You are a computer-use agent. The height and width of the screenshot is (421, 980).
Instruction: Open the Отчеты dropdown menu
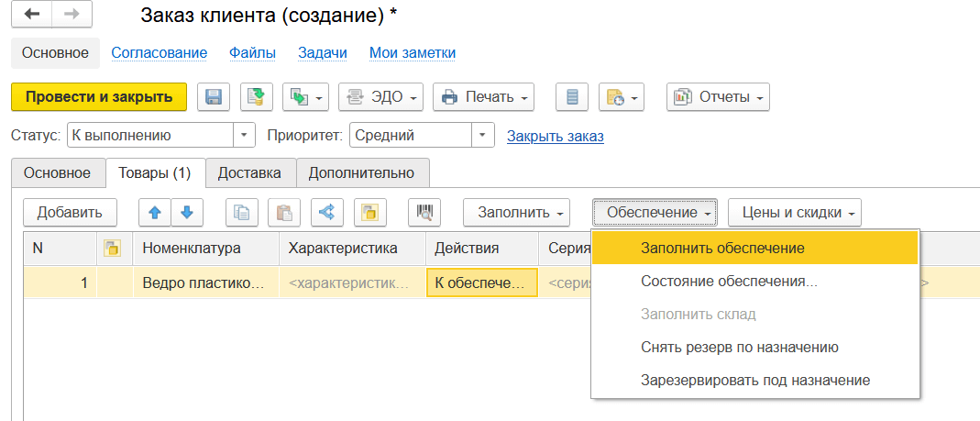point(718,96)
